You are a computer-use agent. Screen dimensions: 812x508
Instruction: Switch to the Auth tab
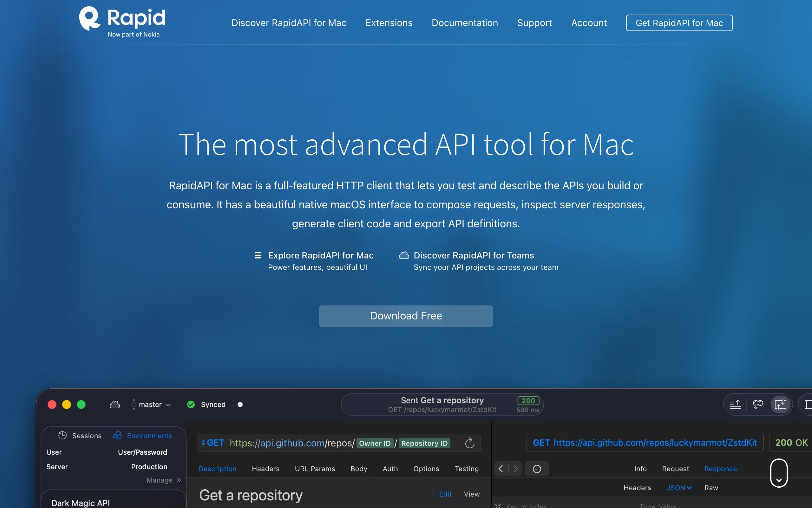[390, 468]
